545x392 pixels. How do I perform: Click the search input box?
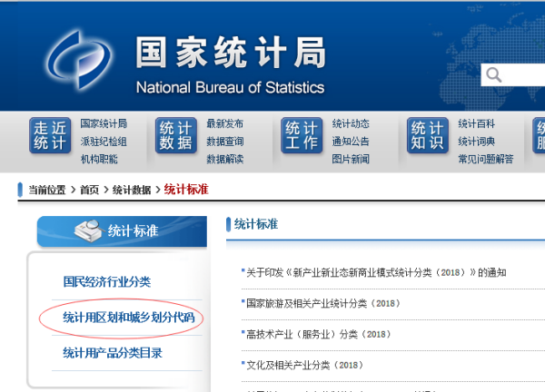(x=512, y=74)
